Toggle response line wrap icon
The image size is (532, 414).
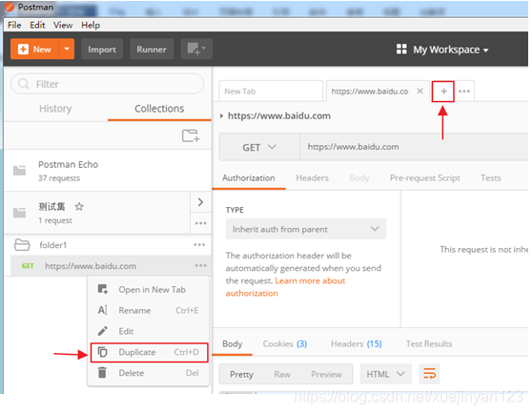pos(429,374)
